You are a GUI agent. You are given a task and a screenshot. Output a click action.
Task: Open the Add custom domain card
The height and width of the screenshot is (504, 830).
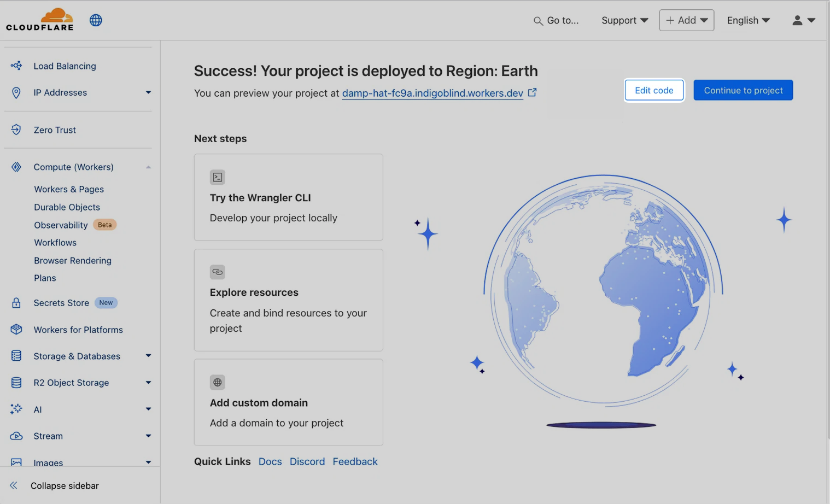coord(289,402)
